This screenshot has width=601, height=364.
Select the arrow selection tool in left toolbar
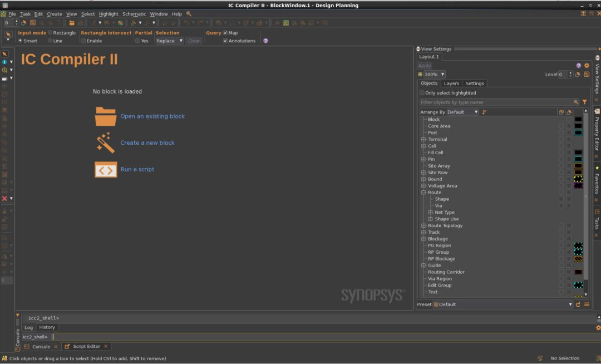click(x=4, y=54)
